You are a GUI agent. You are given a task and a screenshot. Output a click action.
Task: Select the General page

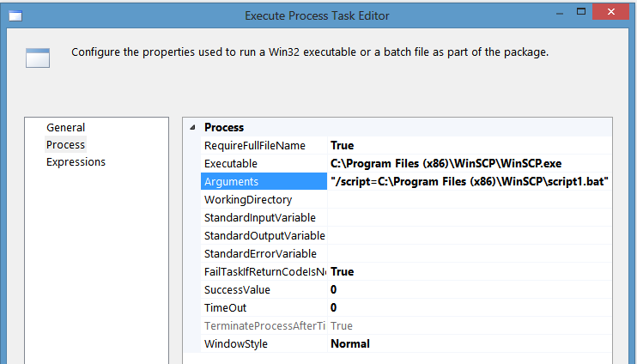[65, 128]
